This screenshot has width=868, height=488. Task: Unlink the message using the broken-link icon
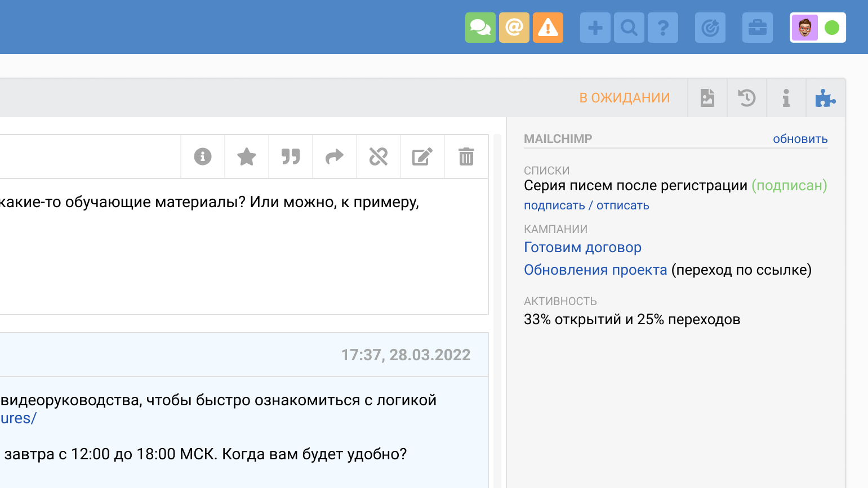coord(378,156)
